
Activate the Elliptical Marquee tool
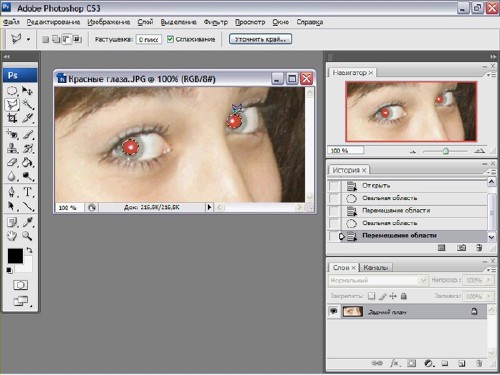tap(12, 91)
